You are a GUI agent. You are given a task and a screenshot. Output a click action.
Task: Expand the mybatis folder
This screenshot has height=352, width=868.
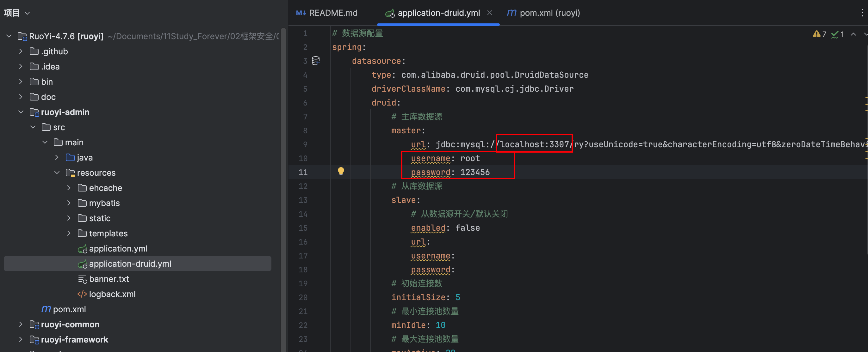[x=69, y=203]
